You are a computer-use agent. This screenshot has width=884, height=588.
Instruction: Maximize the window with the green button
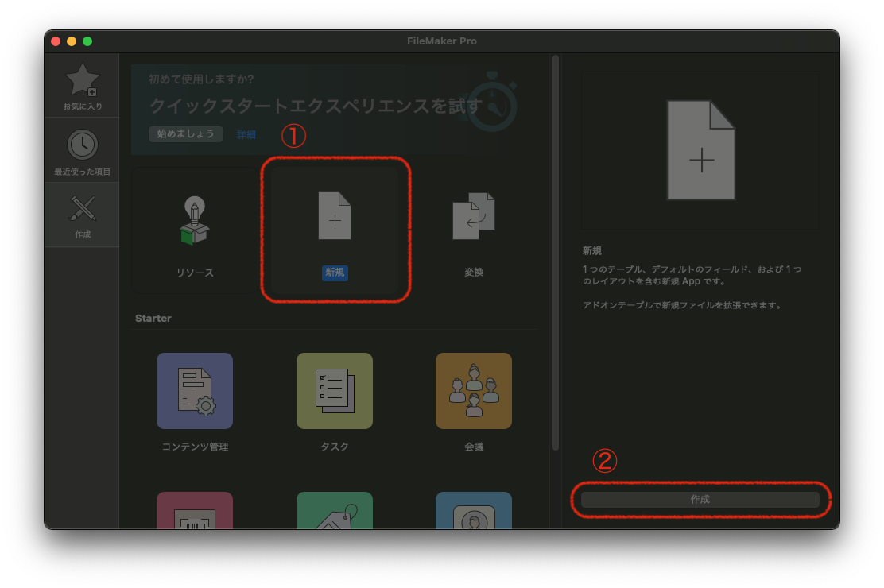pos(87,41)
